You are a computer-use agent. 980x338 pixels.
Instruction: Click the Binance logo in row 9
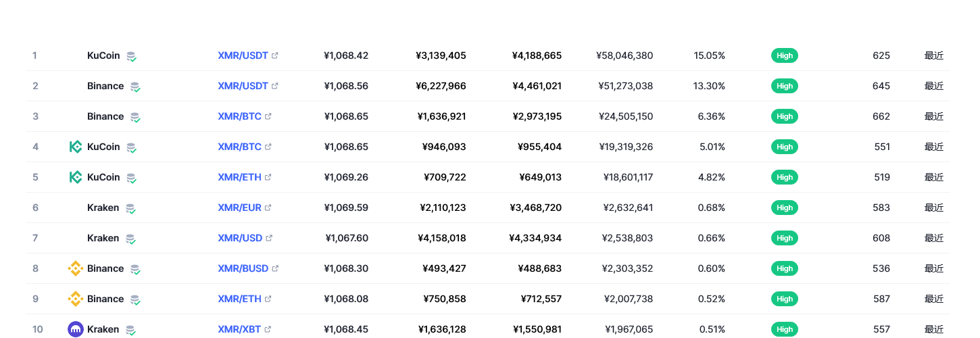click(76, 299)
